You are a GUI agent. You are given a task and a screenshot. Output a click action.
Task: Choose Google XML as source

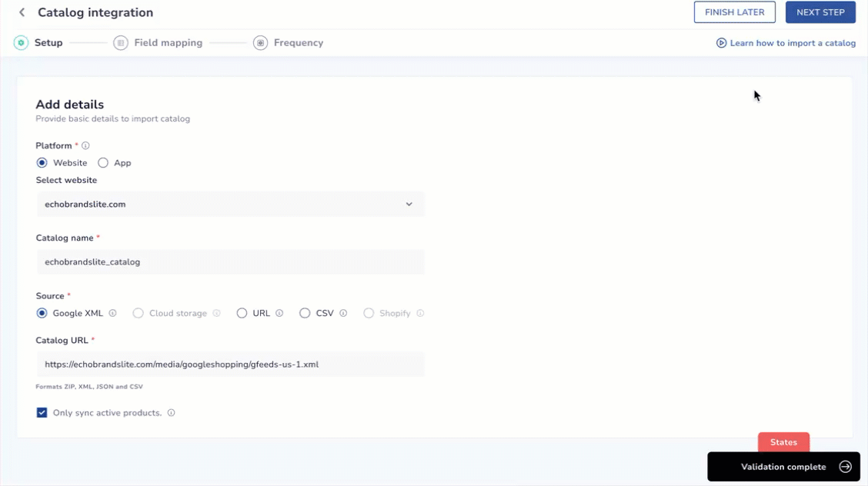tap(42, 313)
